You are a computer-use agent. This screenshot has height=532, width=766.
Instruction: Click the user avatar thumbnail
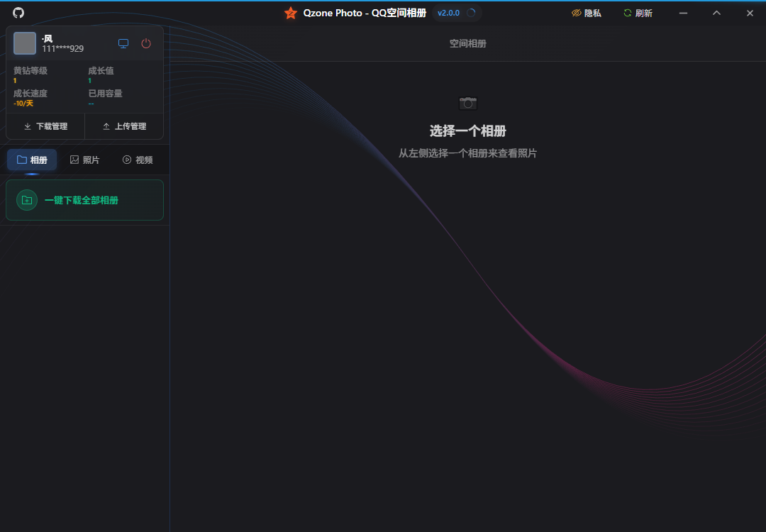(x=24, y=43)
